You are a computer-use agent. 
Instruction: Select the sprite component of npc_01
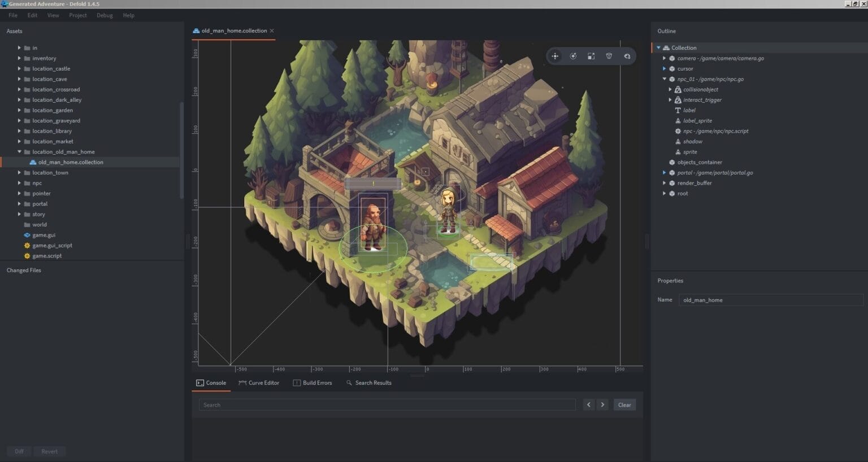[689, 151]
